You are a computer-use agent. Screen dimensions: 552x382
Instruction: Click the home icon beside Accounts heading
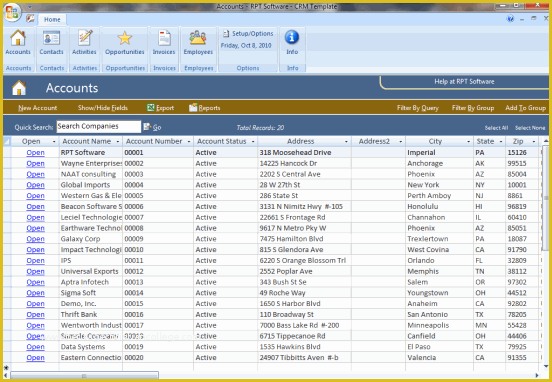pos(19,88)
